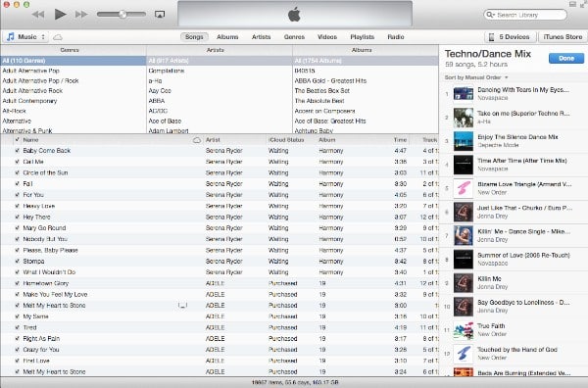
Task: Select The Beatles Box Set album
Action: [366, 91]
